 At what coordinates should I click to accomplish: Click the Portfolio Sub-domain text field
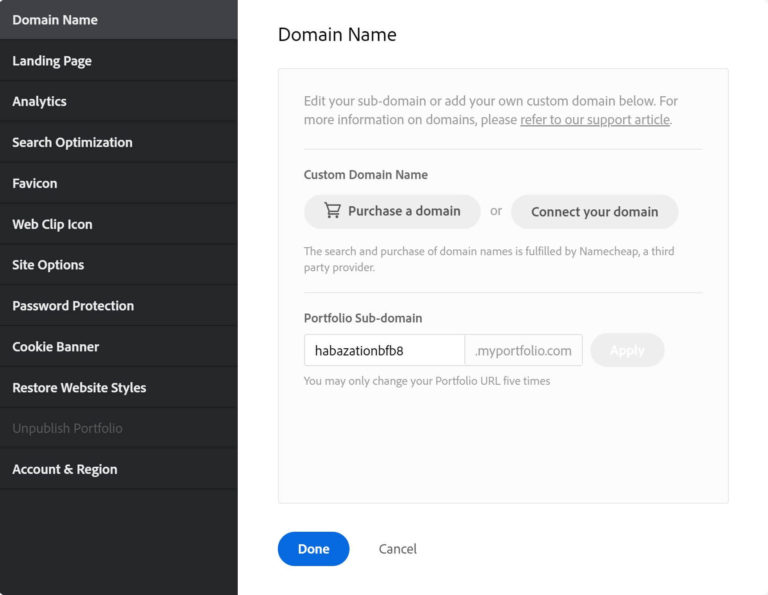[384, 350]
